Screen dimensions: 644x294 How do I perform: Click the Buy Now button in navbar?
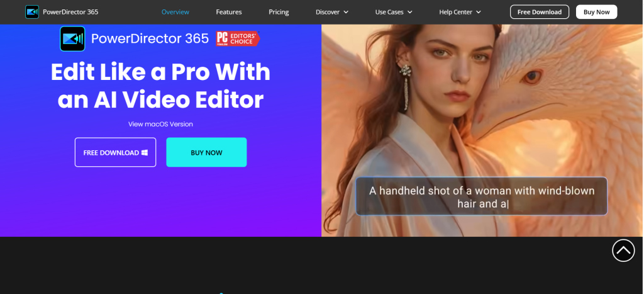tap(596, 12)
